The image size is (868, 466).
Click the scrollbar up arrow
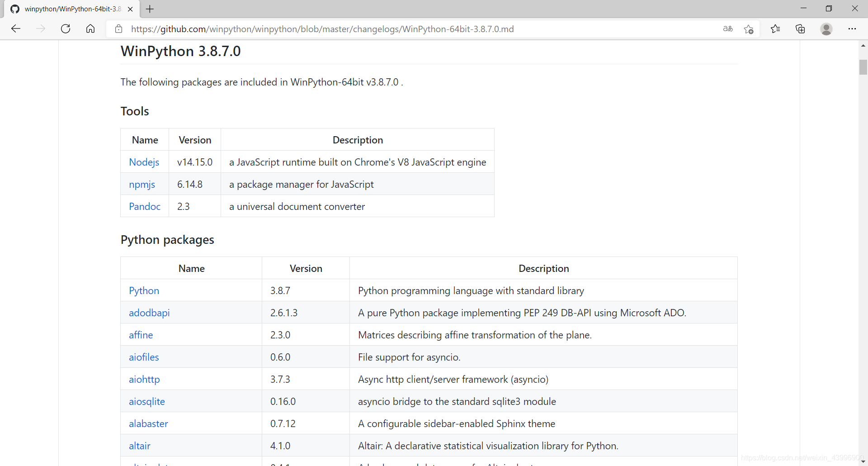click(x=863, y=45)
